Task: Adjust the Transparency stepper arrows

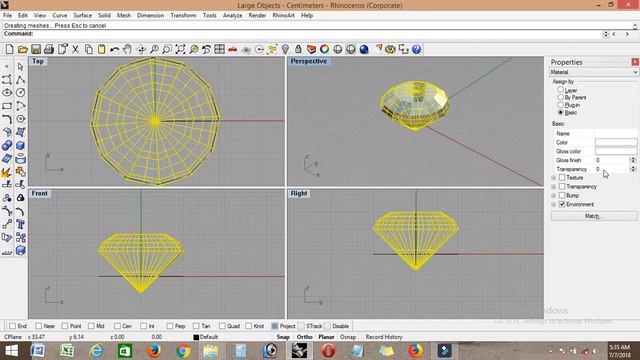Action: click(633, 169)
